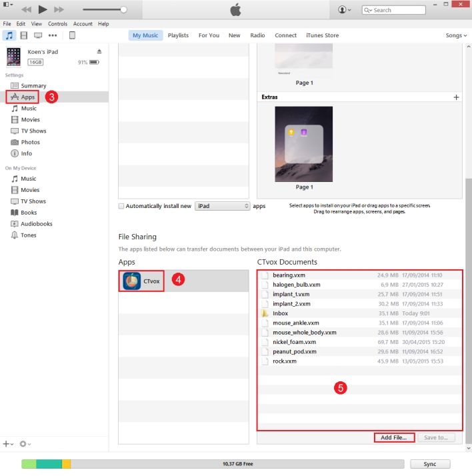This screenshot has width=472, height=476.
Task: Enable Automatically install new apps checkbox
Action: point(121,206)
